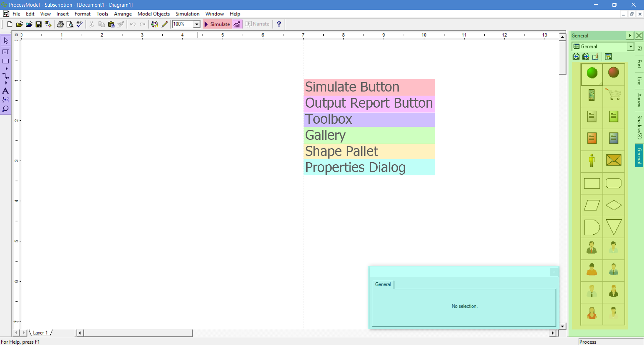Expand the shape tool flyout arrow in the toolbox
644x345 pixels.
[6, 68]
